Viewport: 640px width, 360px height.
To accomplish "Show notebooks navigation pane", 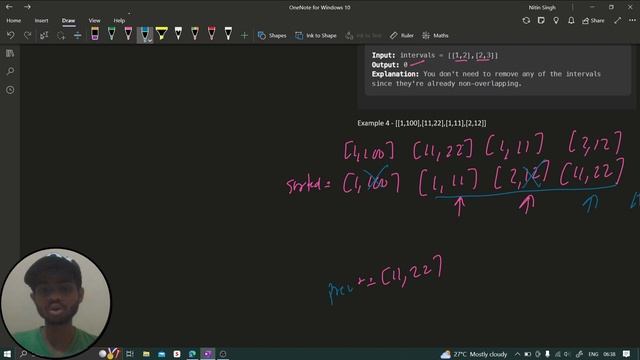I will click(10, 53).
